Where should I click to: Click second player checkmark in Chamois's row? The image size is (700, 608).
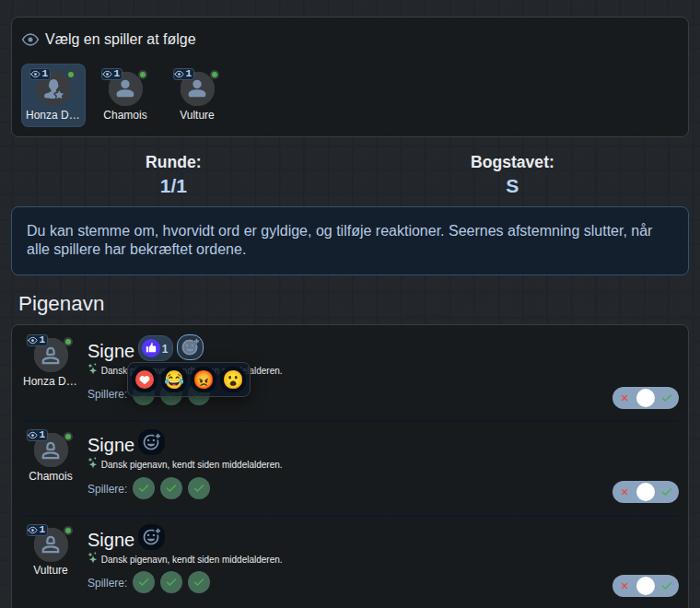point(171,488)
